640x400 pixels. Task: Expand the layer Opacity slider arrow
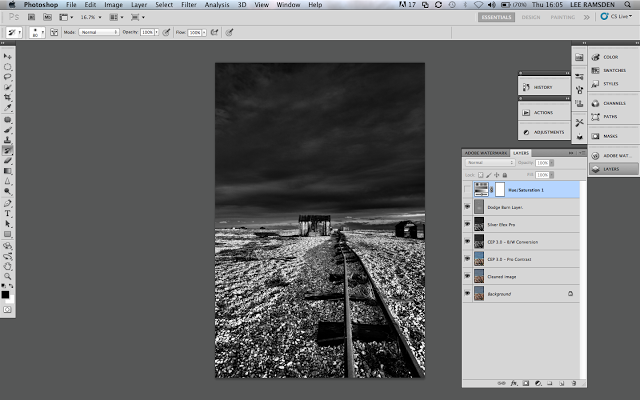(x=551, y=163)
